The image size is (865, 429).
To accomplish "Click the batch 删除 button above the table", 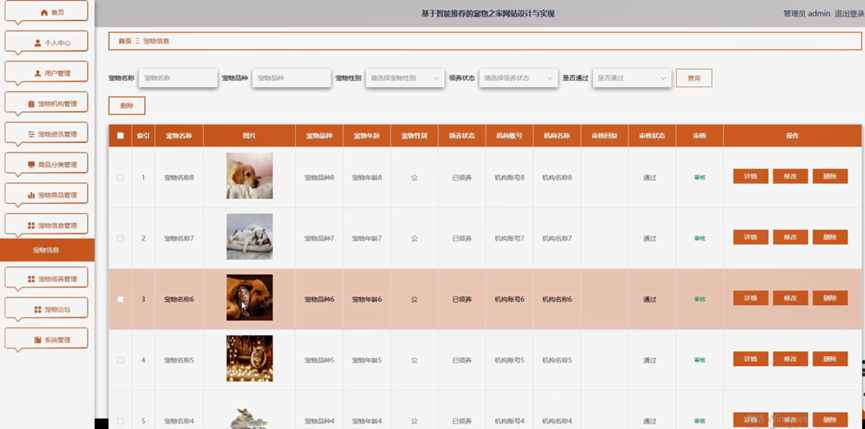I will tap(127, 106).
